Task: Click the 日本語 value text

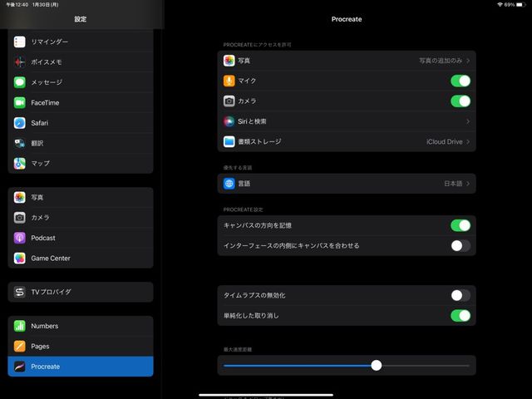Action: tap(453, 184)
